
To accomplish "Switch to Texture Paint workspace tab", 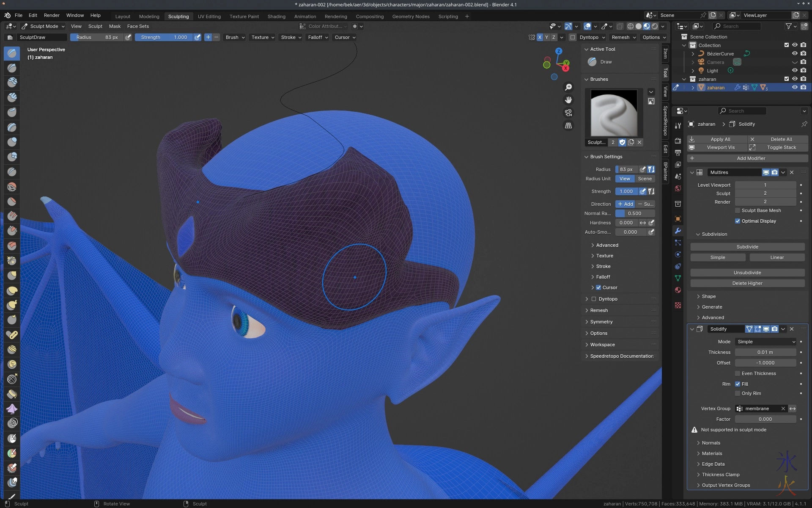I will pos(244,17).
